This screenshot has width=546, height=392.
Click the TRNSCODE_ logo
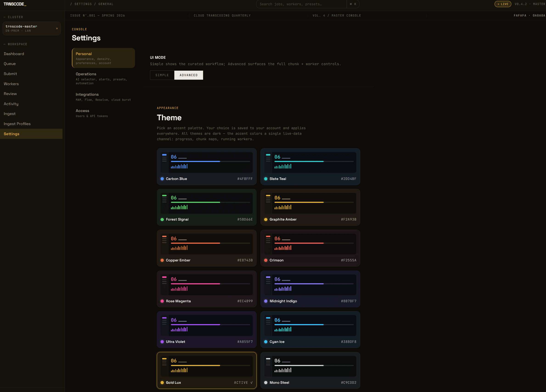[15, 4]
